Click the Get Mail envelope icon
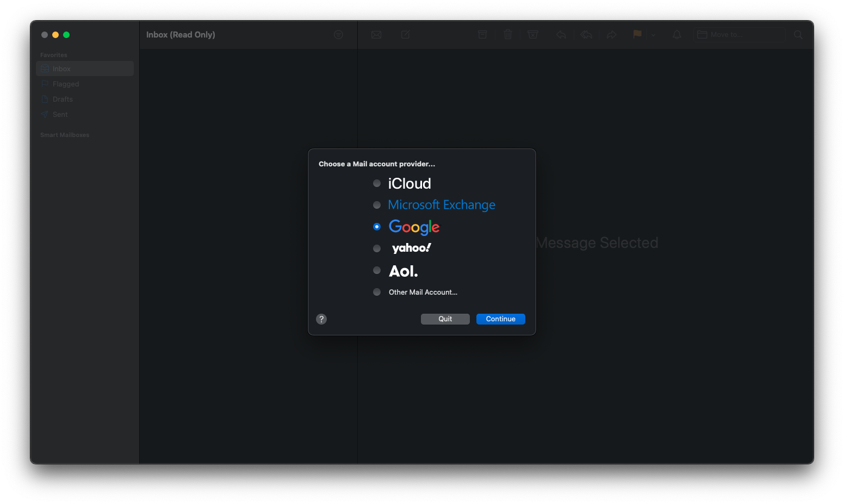This screenshot has height=504, width=844. [376, 35]
